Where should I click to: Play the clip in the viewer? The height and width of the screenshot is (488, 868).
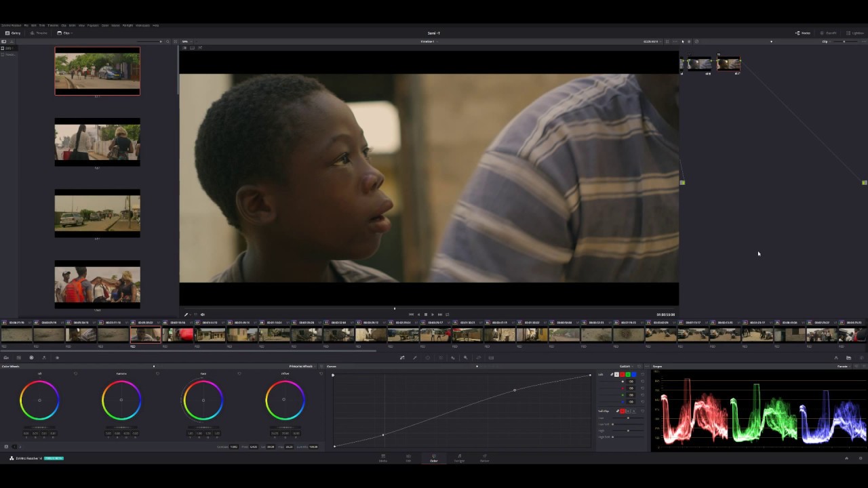[x=433, y=314]
